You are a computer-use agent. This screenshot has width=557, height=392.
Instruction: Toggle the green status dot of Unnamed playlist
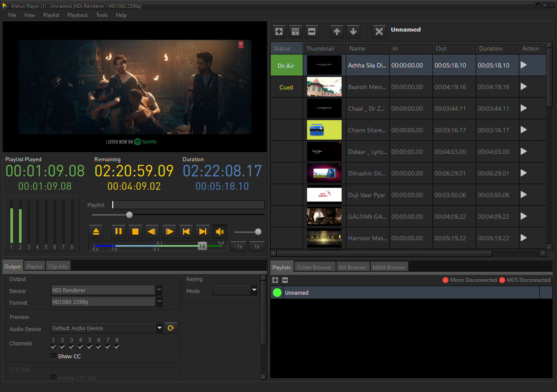click(x=277, y=293)
